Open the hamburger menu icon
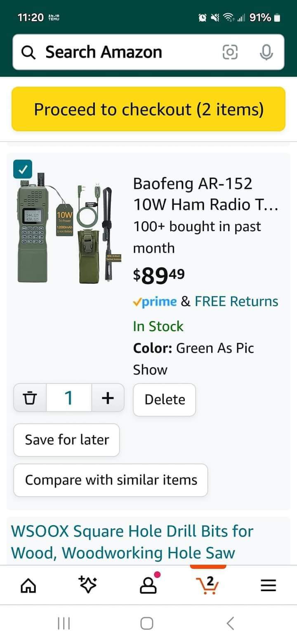Viewport: 297px width, 644px height. (x=268, y=585)
